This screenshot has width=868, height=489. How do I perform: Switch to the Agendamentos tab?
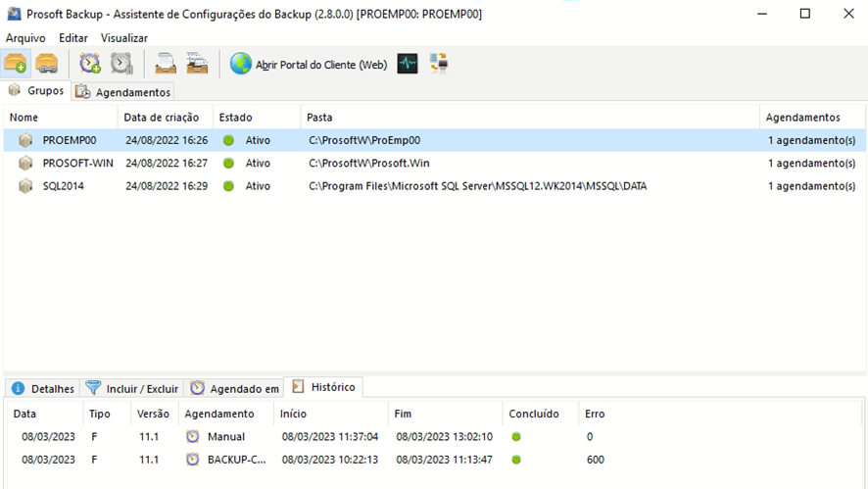coord(122,92)
